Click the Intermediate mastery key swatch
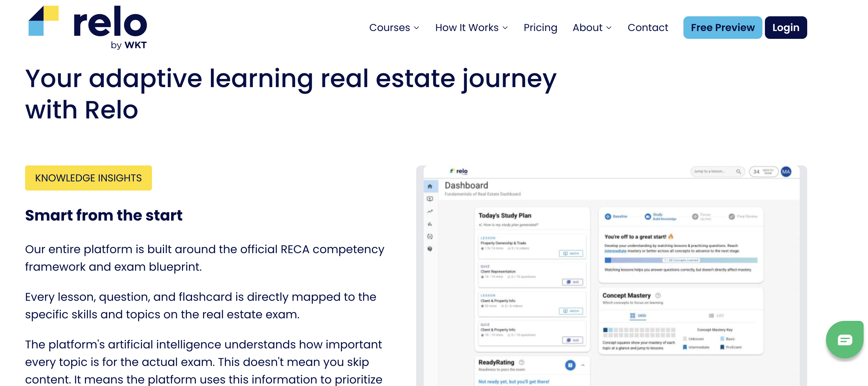The width and height of the screenshot is (868, 386). (x=685, y=347)
